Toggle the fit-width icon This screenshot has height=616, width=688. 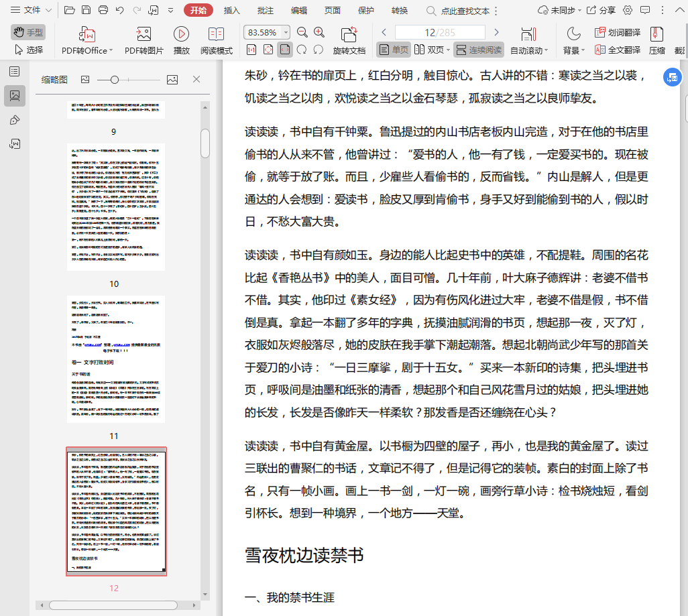click(x=285, y=50)
